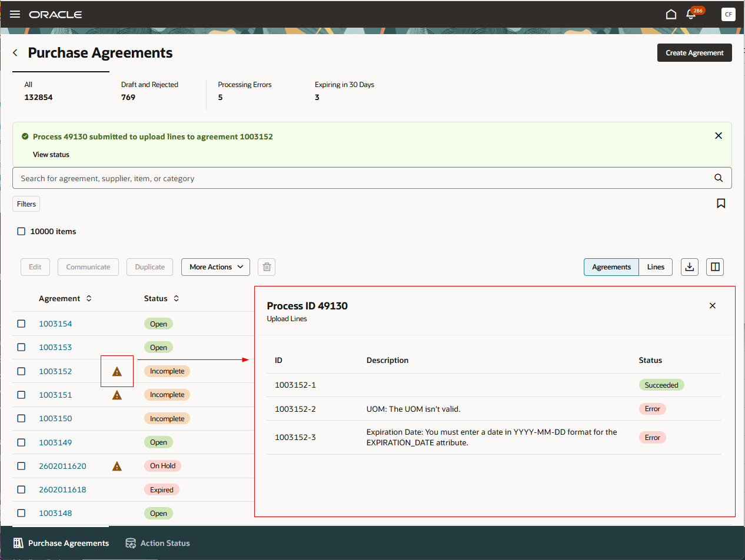
Task: Click the home icon in the header
Action: [671, 14]
